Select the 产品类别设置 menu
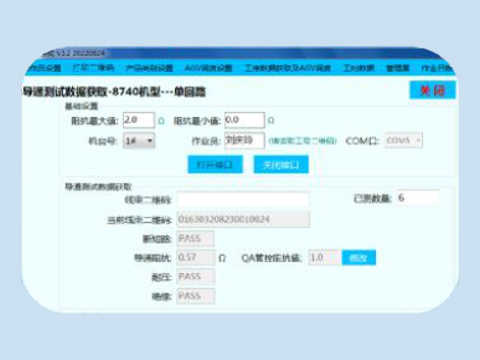This screenshot has width=480, height=360. 149,68
